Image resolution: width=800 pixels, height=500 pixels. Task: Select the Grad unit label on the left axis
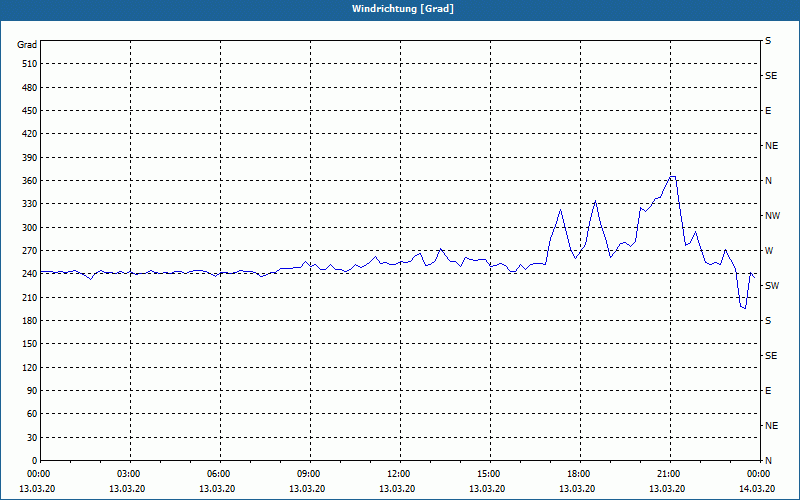point(27,45)
